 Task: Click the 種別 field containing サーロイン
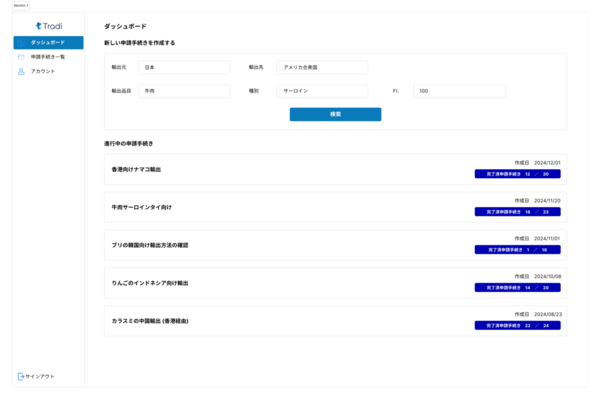coord(322,91)
